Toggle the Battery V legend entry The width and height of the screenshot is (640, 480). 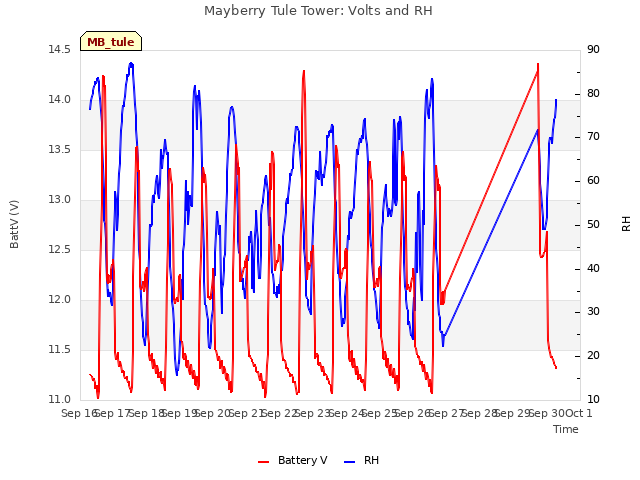(292, 460)
